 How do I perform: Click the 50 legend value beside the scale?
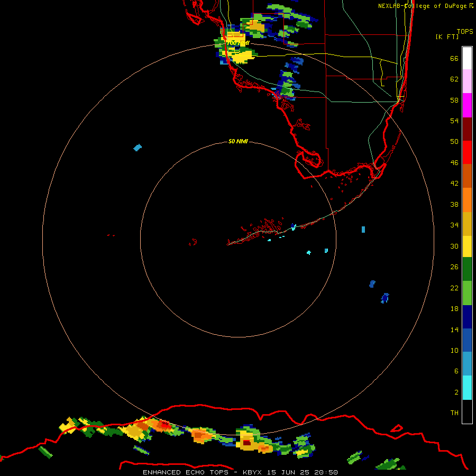pyautogui.click(x=454, y=141)
